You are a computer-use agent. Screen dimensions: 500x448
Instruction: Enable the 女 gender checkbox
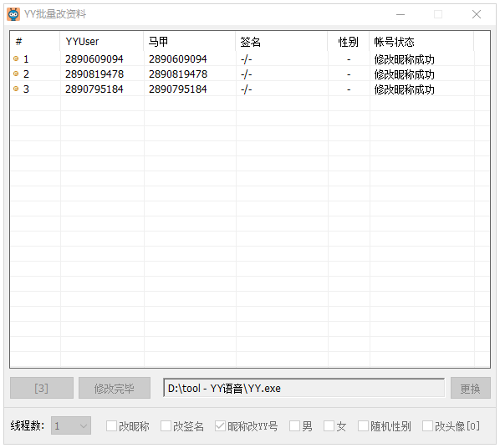pos(329,426)
